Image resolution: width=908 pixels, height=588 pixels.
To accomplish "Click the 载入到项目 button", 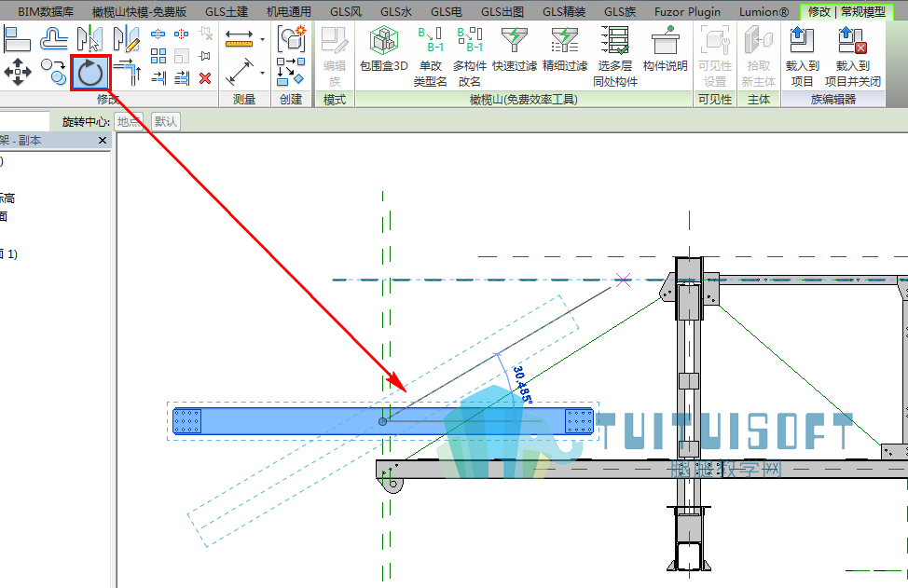I will click(802, 57).
